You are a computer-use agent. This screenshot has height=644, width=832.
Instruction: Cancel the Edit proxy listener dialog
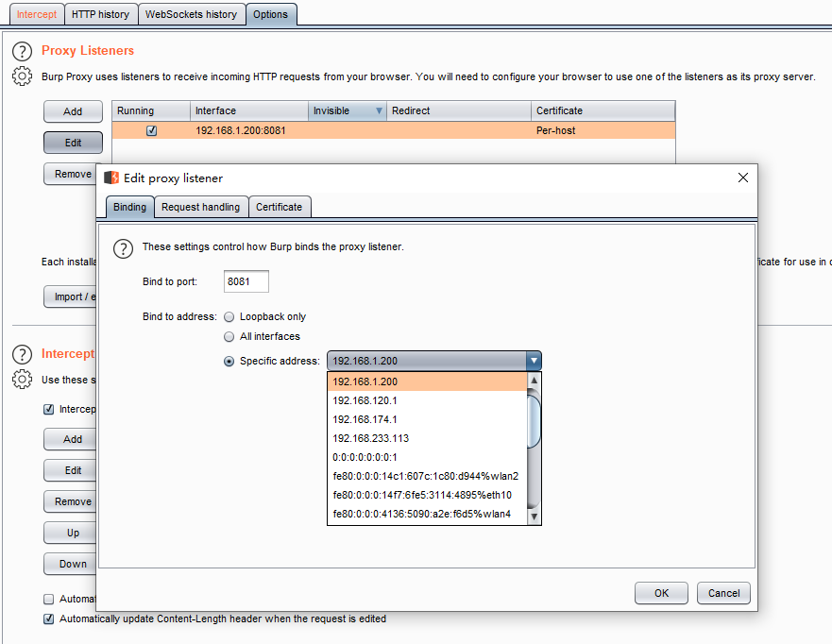723,593
